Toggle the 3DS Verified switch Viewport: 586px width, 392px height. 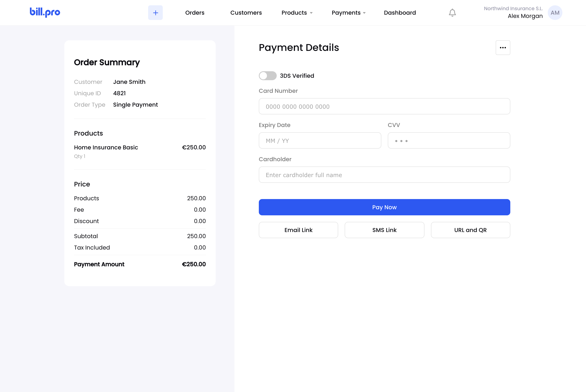(x=268, y=76)
